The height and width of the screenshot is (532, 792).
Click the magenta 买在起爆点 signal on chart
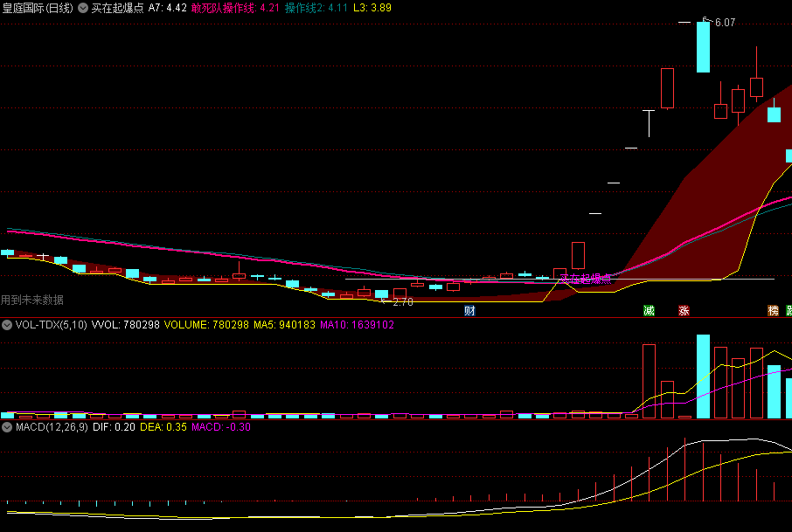click(586, 280)
